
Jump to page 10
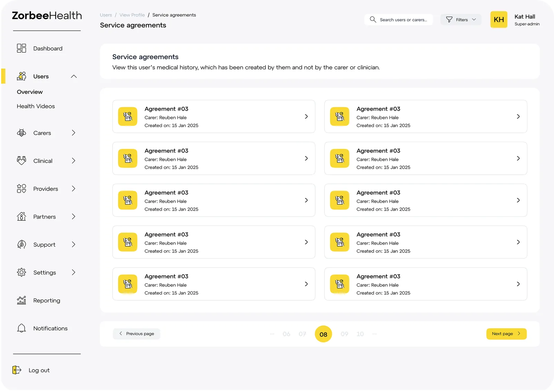[x=360, y=334]
